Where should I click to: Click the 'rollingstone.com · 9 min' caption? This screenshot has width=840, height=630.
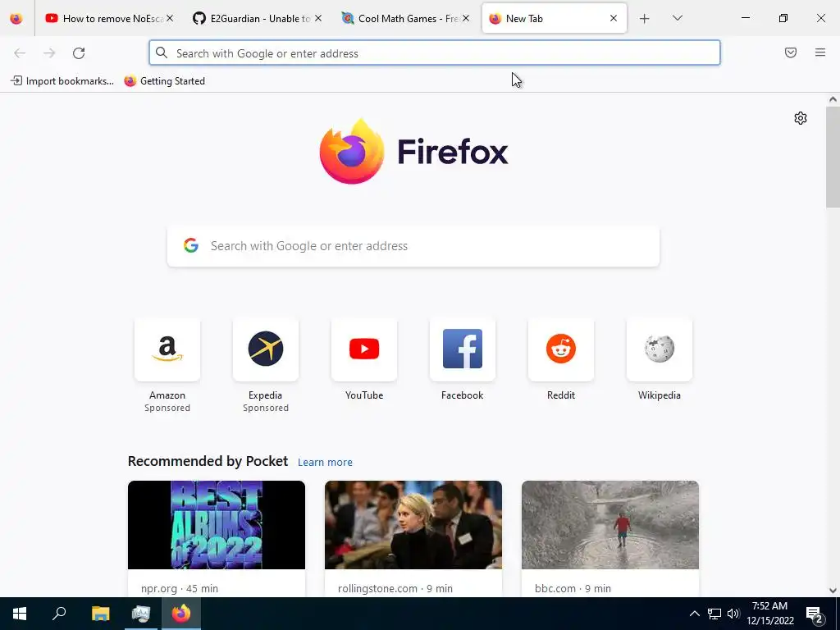395,588
